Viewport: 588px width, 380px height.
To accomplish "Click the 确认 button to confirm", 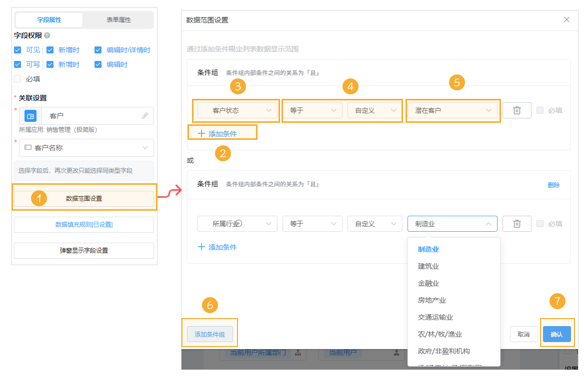I will pos(557,334).
